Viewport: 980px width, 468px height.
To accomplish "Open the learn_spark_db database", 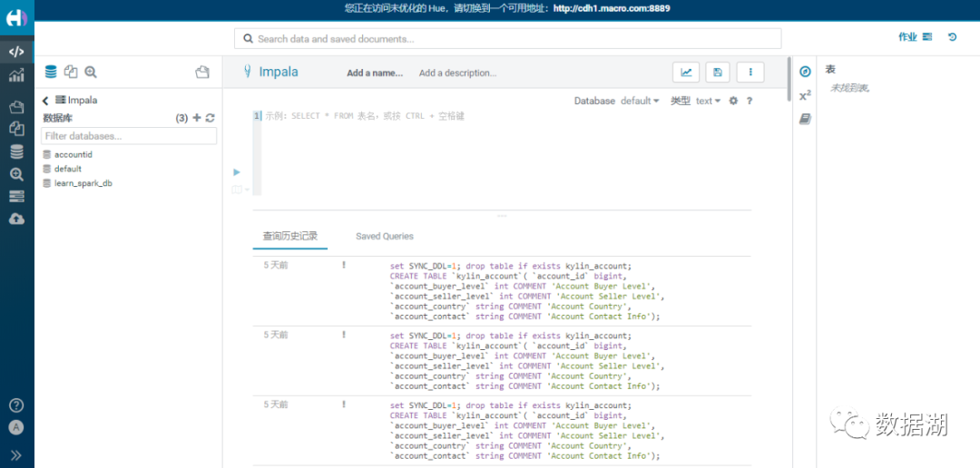I will click(83, 184).
